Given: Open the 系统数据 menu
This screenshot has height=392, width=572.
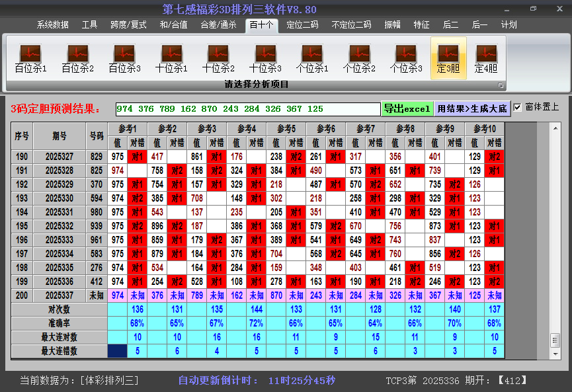Looking at the screenshot, I should pyautogui.click(x=53, y=24).
